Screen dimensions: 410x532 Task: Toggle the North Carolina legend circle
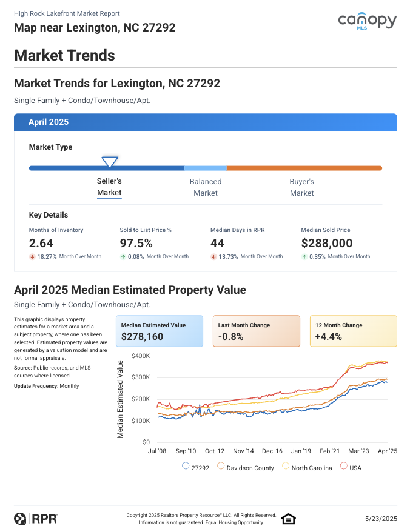click(x=286, y=467)
